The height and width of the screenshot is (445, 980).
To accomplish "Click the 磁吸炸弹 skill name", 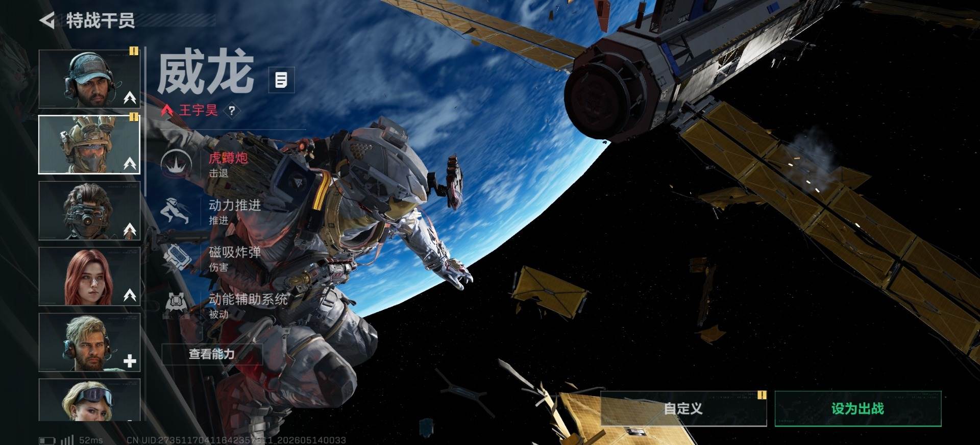I will (x=235, y=252).
